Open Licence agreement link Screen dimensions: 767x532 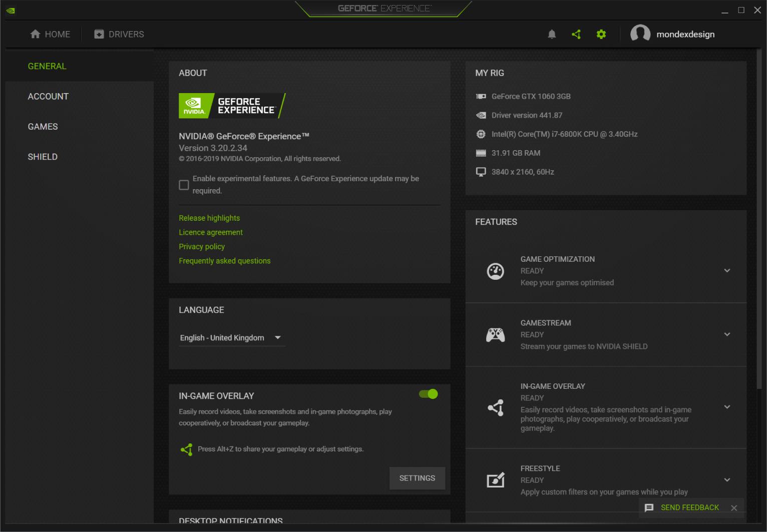(x=211, y=232)
